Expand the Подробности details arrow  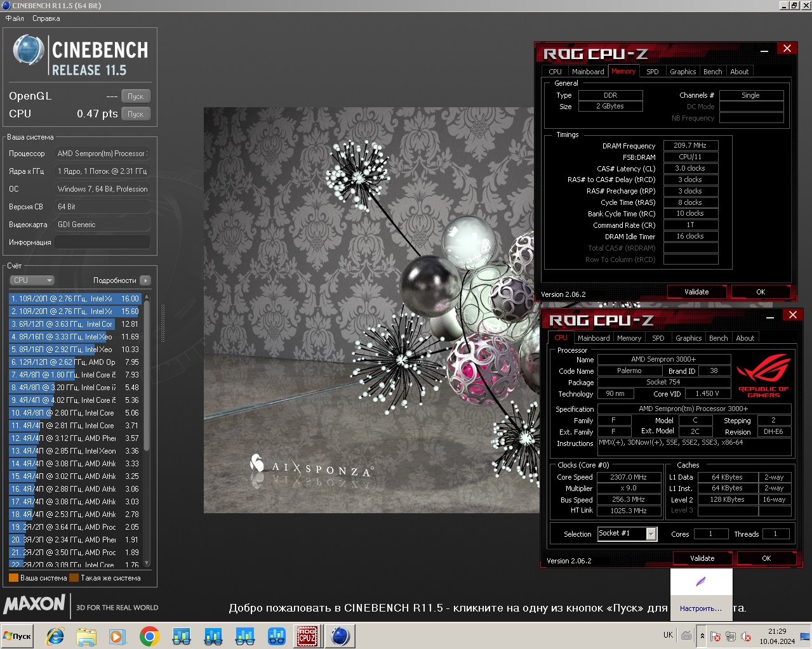click(x=145, y=280)
